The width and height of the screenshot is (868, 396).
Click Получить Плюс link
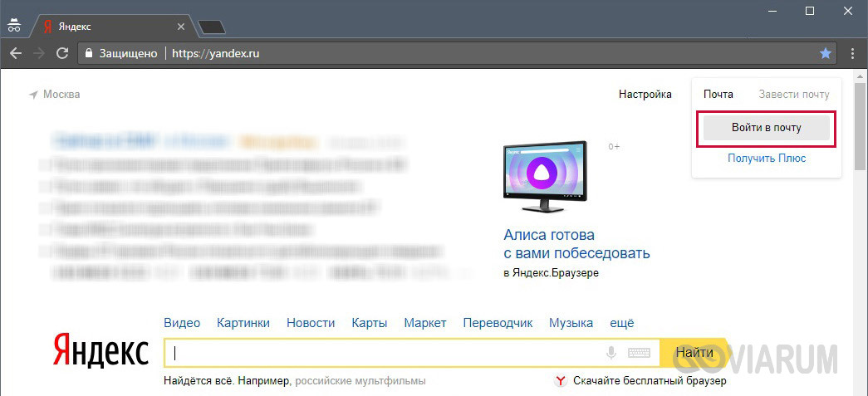767,159
